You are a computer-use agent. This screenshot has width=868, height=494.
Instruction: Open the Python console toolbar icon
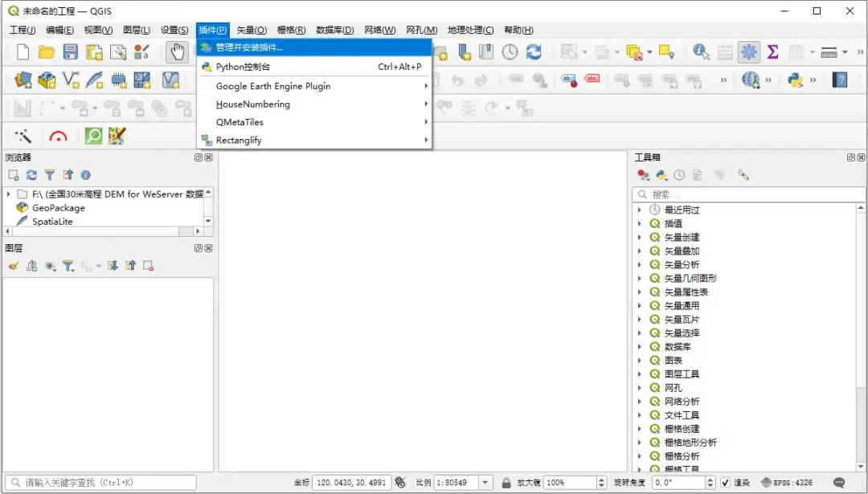pyautogui.click(x=795, y=79)
